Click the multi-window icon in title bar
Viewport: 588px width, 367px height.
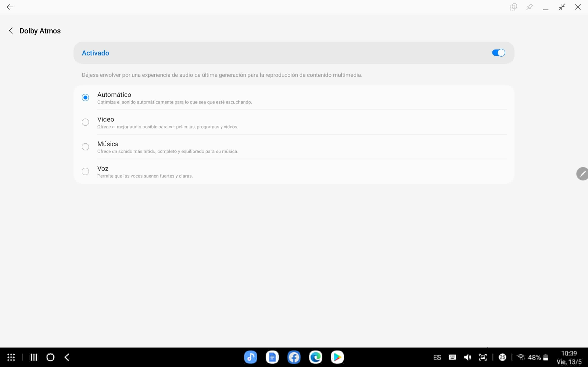coord(513,7)
